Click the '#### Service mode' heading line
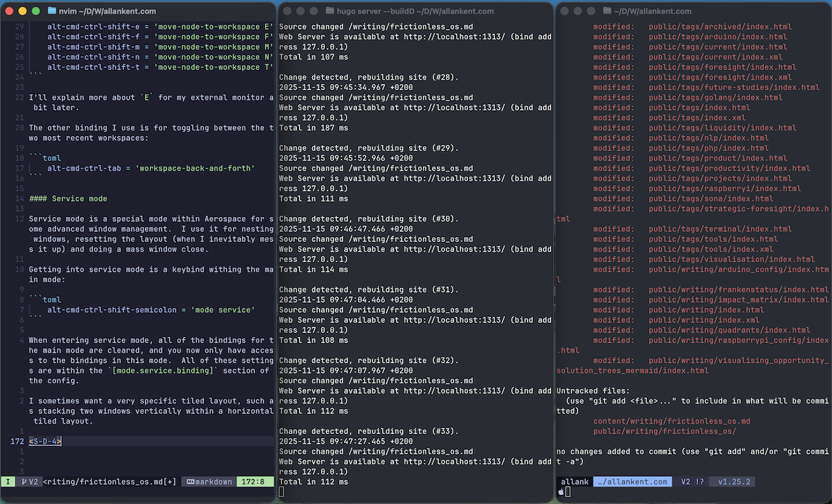The width and height of the screenshot is (832, 504). [x=68, y=199]
